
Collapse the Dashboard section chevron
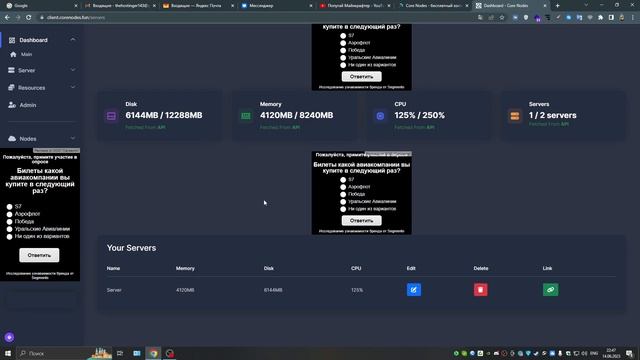coord(73,40)
